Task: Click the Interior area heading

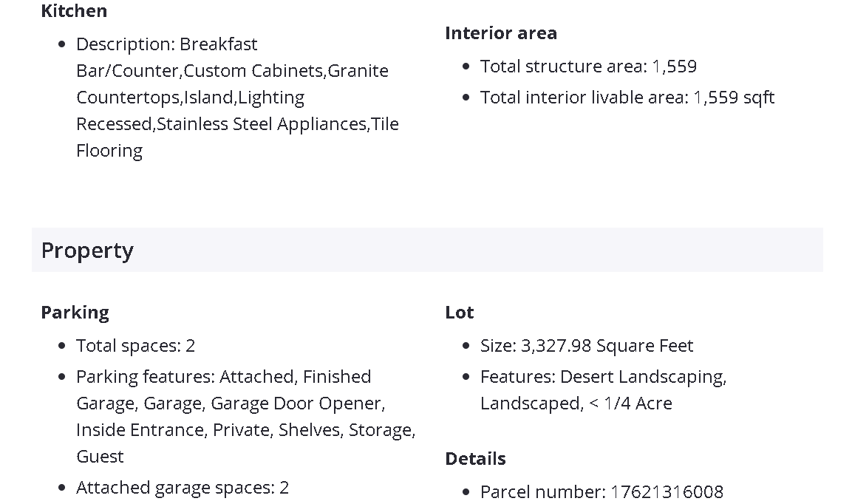Action: [x=500, y=33]
